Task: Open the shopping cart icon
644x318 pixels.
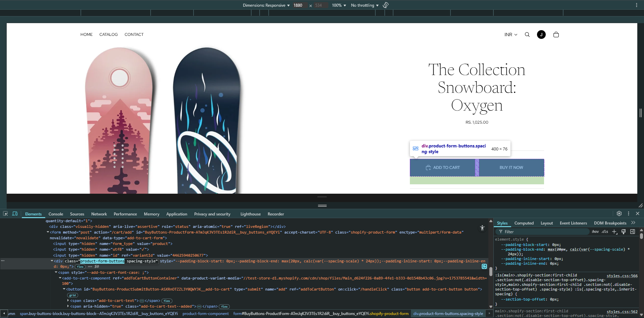Action: coord(556,35)
